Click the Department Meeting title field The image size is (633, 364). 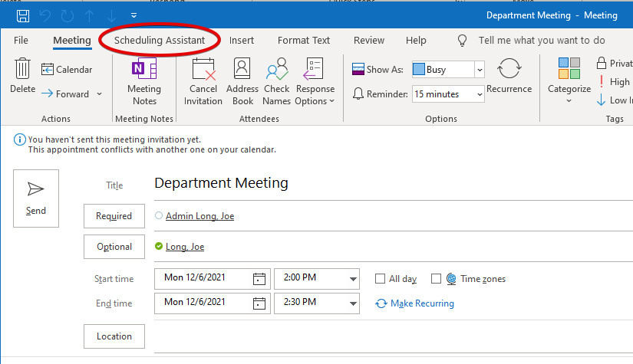[x=384, y=183]
